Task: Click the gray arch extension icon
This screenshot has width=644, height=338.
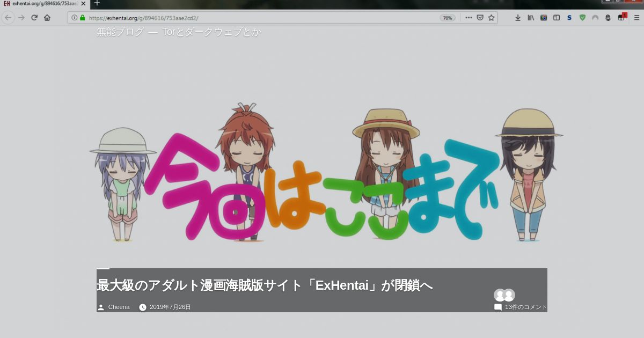Action: coord(595,18)
